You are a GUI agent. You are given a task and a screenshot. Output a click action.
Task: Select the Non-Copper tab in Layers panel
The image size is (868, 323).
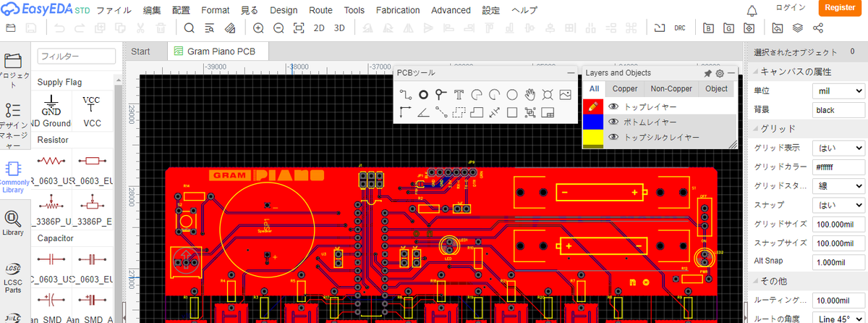coord(671,89)
